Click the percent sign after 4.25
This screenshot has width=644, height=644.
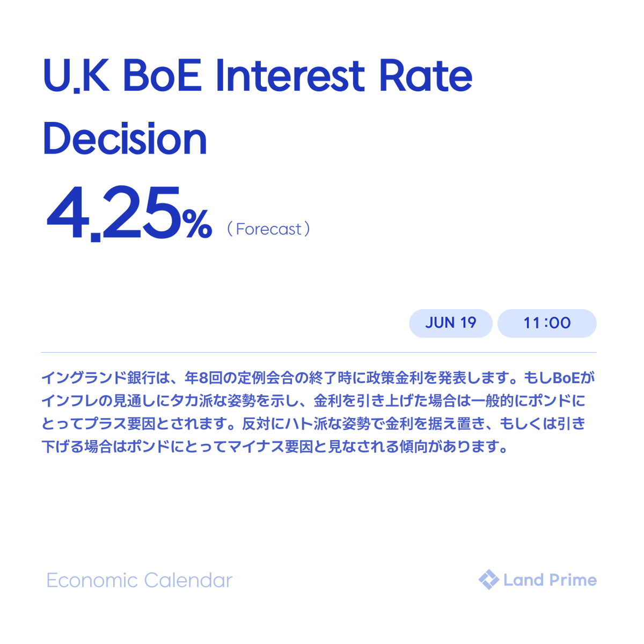coord(197,224)
